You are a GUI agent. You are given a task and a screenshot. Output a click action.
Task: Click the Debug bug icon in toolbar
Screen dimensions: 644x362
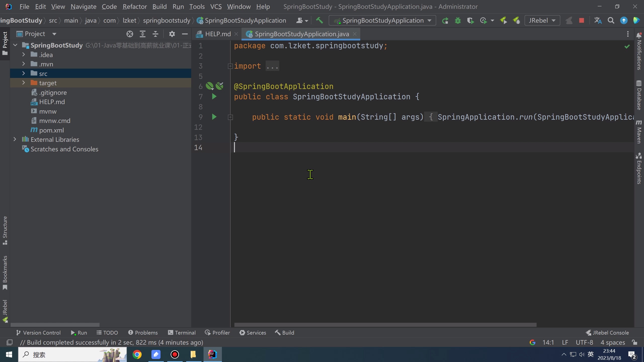(x=458, y=20)
